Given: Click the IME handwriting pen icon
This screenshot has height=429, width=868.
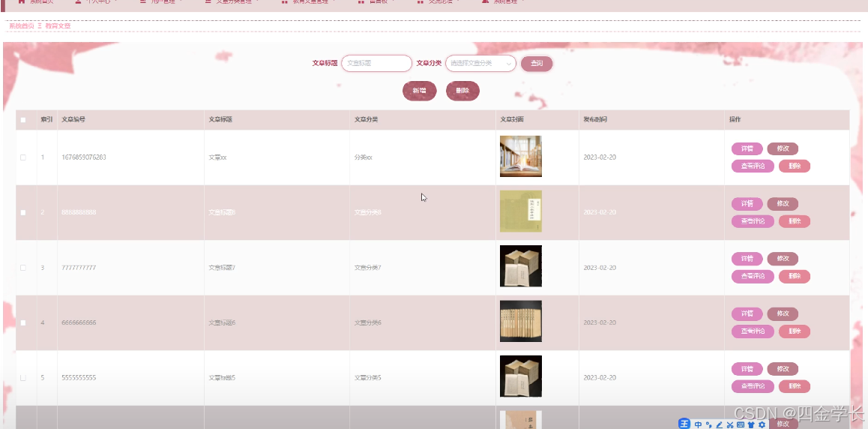Looking at the screenshot, I should tap(720, 424).
